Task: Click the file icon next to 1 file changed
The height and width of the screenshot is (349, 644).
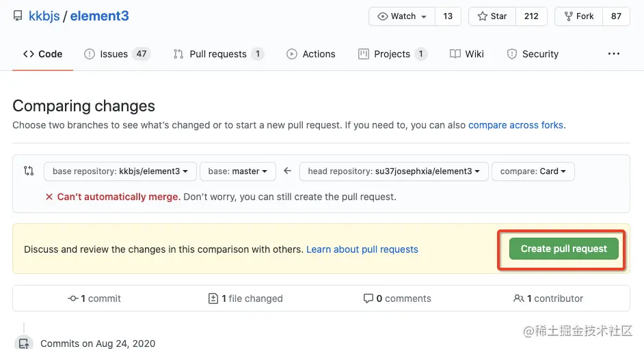Action: (x=213, y=298)
